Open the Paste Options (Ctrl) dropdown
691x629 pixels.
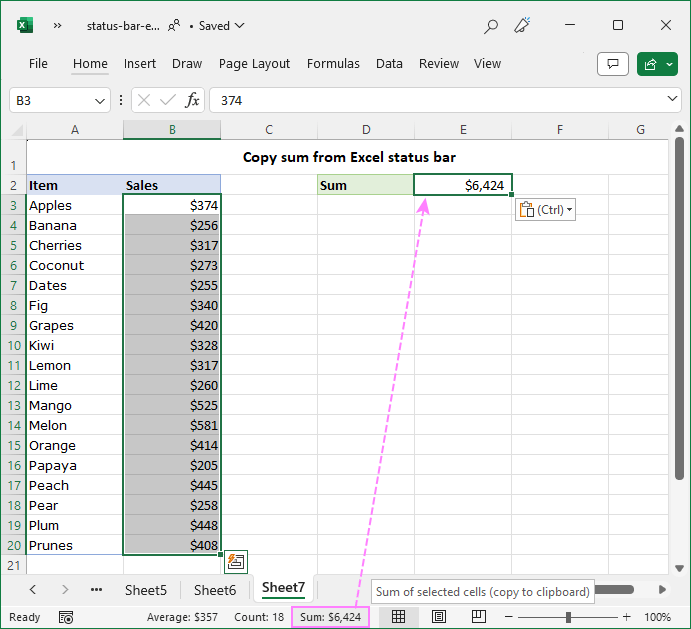[x=546, y=210]
